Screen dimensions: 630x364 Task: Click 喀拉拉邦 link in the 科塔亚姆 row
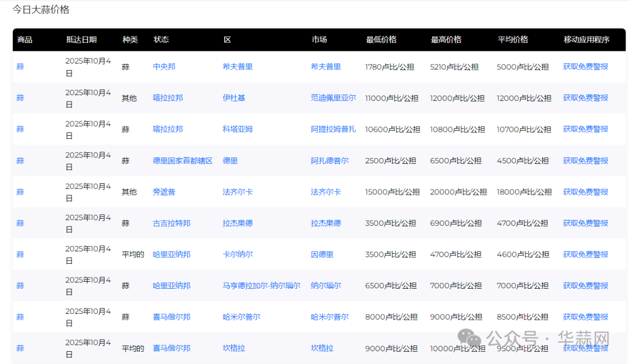pyautogui.click(x=167, y=129)
